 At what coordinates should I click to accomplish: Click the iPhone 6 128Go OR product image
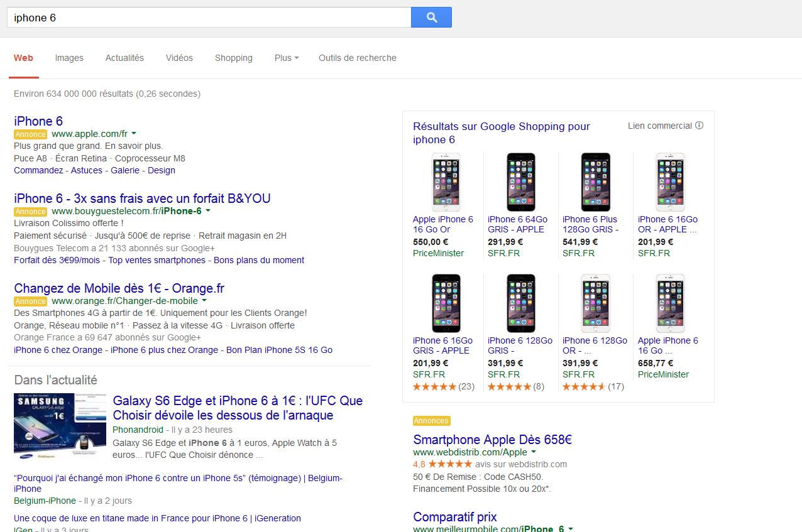click(x=595, y=303)
